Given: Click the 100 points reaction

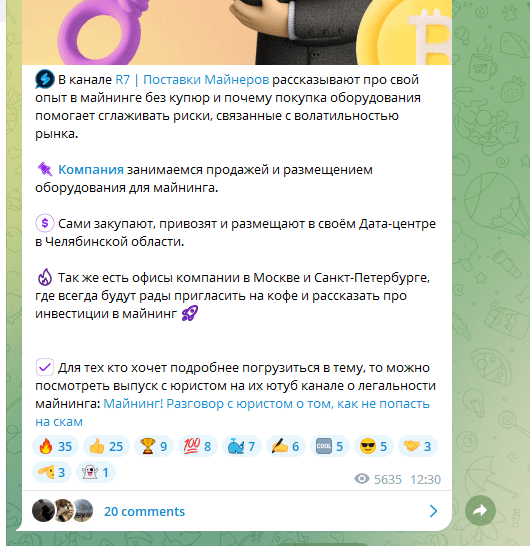Looking at the screenshot, I should [x=198, y=446].
